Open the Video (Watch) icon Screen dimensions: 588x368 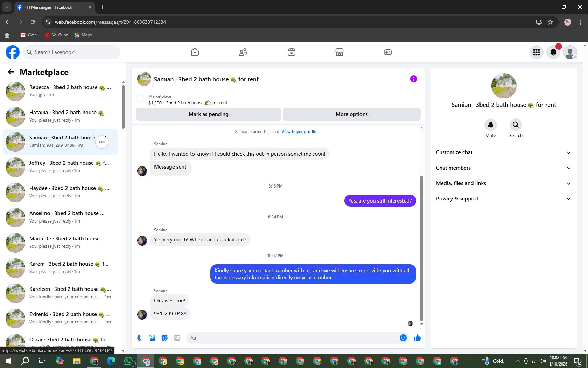click(292, 52)
